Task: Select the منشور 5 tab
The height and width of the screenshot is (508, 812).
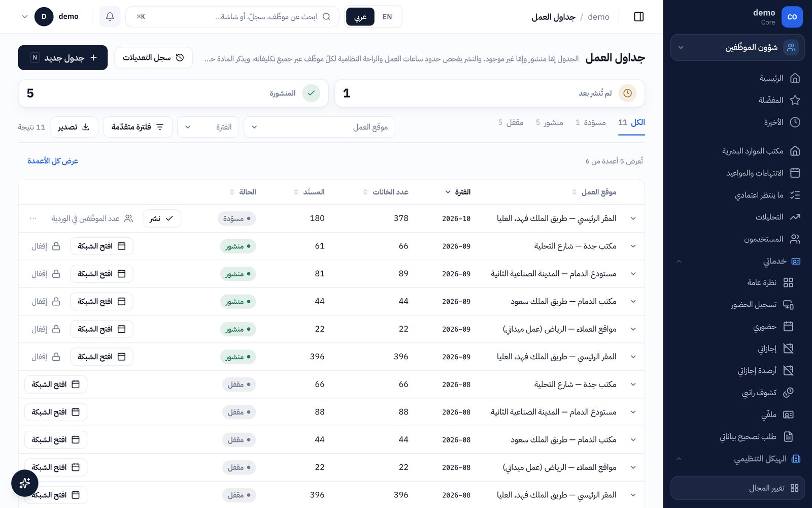Action: coord(550,122)
